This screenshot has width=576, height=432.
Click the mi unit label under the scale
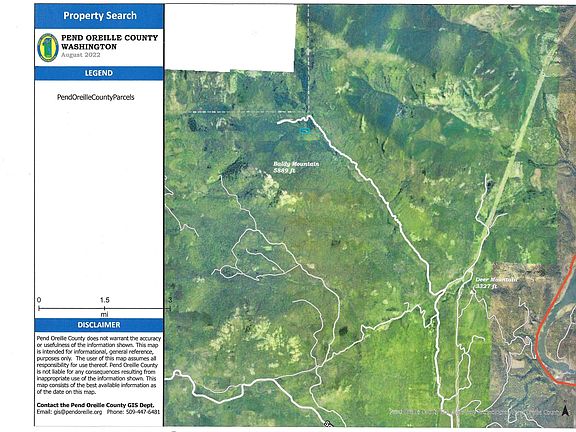click(104, 314)
